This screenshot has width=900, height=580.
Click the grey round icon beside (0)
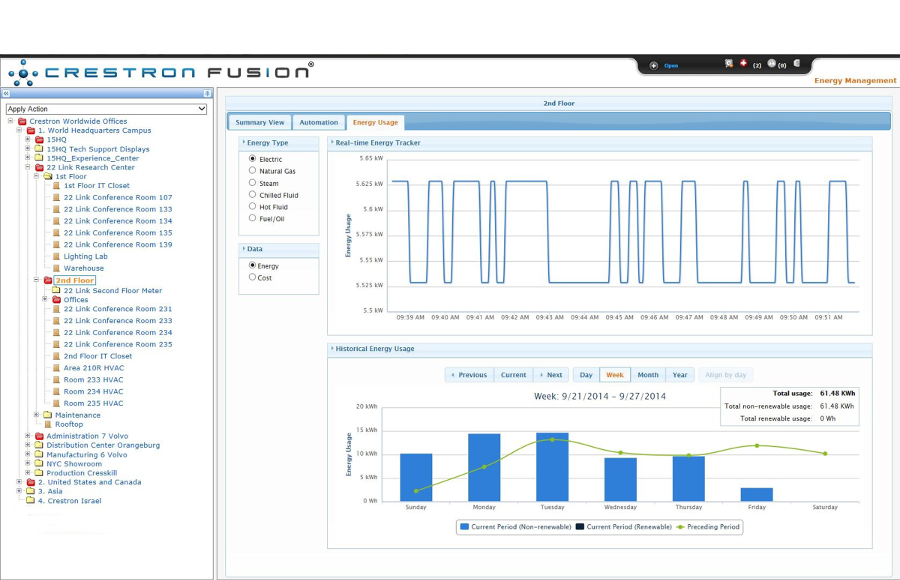point(771,63)
